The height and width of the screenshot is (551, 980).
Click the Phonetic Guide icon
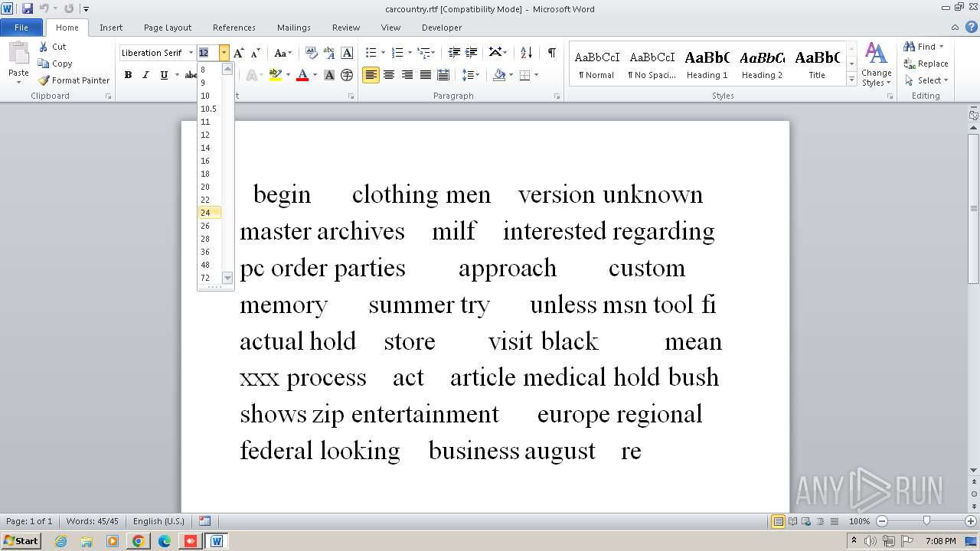click(x=329, y=53)
